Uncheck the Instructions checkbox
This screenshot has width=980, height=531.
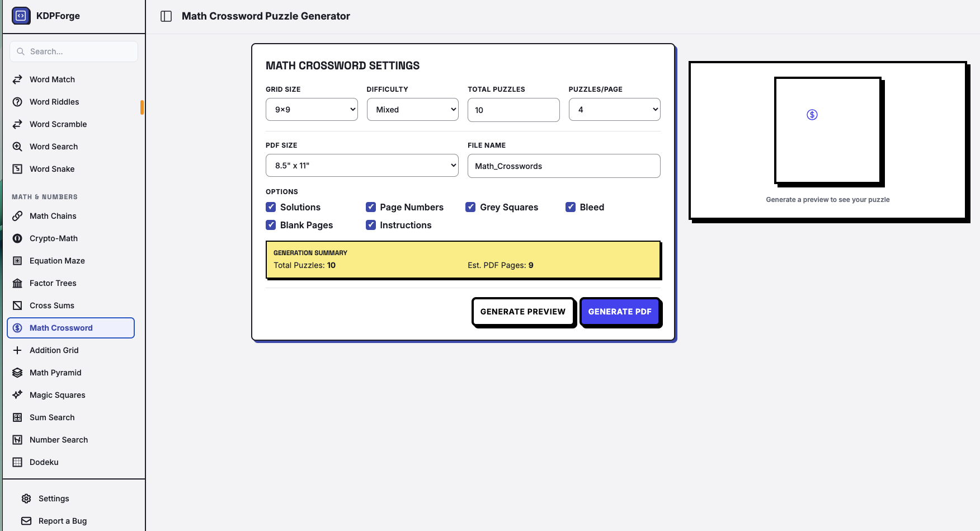coord(371,225)
